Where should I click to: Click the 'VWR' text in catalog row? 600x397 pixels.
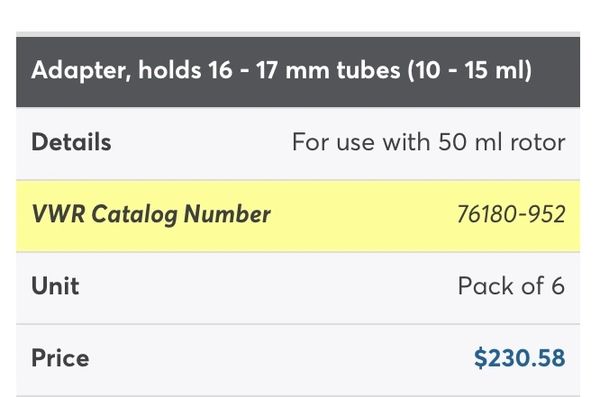coord(59,214)
